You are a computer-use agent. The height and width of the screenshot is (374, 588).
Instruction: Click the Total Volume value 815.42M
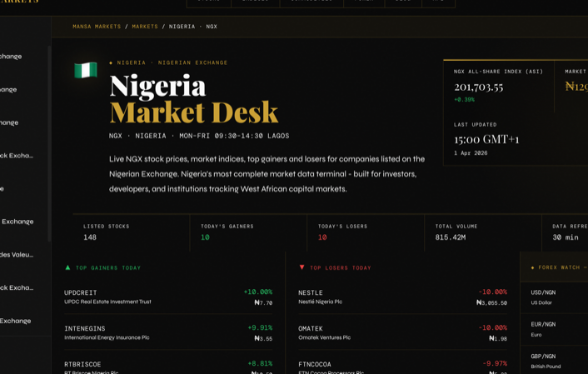click(451, 237)
